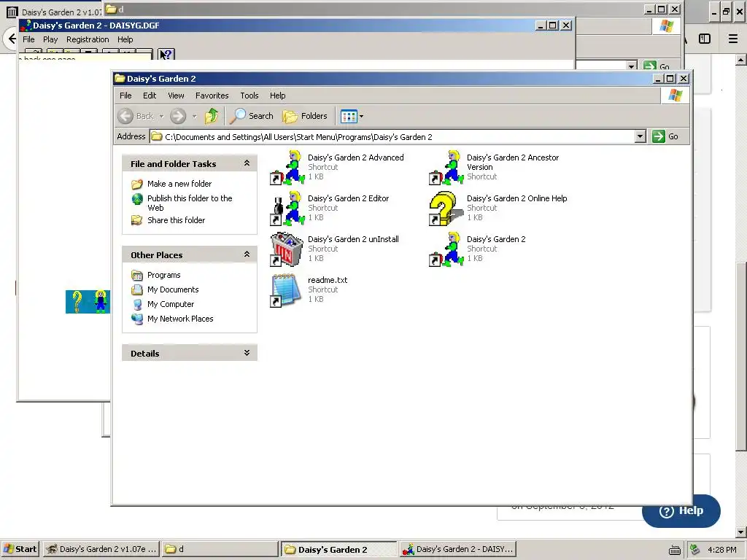The height and width of the screenshot is (560, 747).
Task: Toggle the Folders pane button
Action: pos(305,116)
